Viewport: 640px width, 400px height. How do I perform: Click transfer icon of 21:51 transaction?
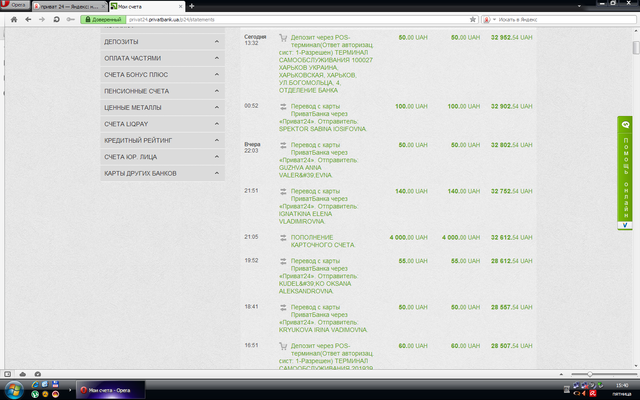point(283,191)
